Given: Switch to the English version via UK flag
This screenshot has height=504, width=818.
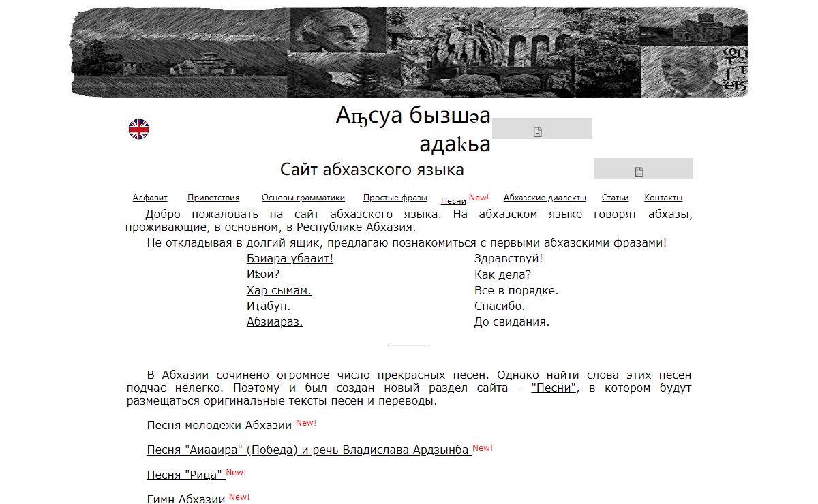Looking at the screenshot, I should coord(139,129).
